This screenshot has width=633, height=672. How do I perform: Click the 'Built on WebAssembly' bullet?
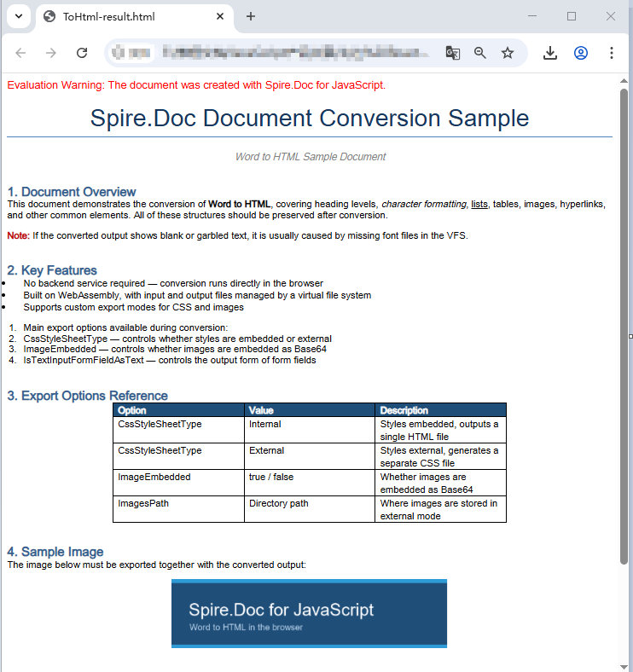[x=197, y=295]
